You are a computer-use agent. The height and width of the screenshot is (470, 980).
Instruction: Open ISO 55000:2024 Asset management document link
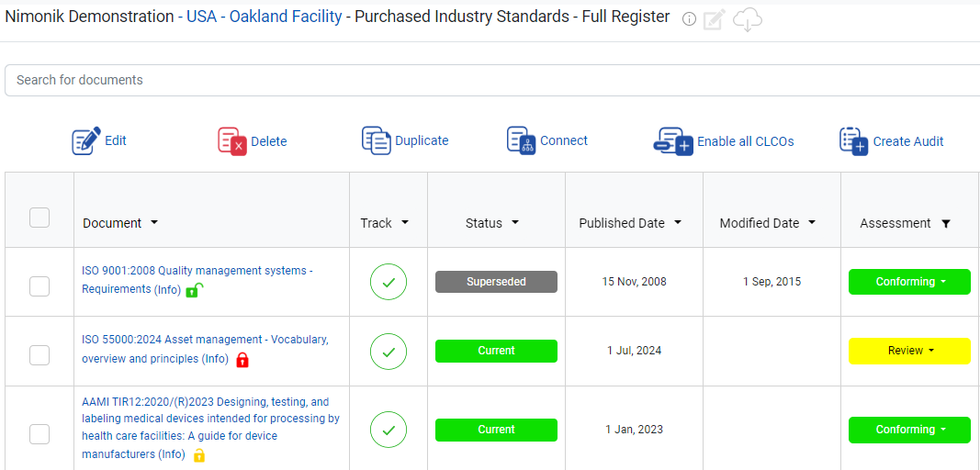click(205, 350)
